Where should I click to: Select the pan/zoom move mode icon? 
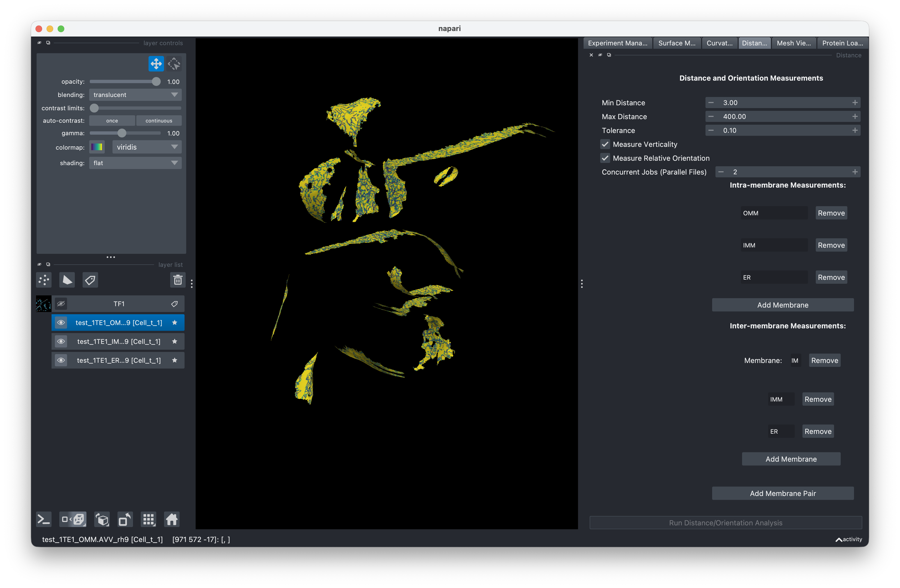[156, 64]
